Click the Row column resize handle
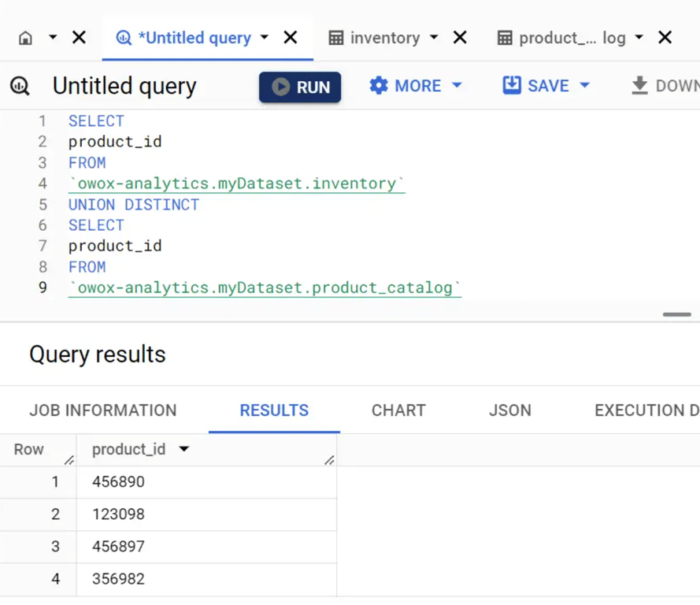 69,460
